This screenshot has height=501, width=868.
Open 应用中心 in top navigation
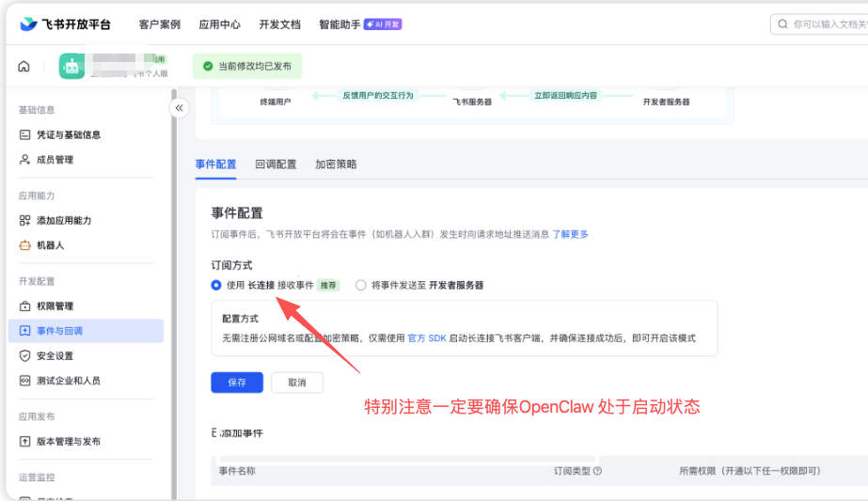[220, 24]
